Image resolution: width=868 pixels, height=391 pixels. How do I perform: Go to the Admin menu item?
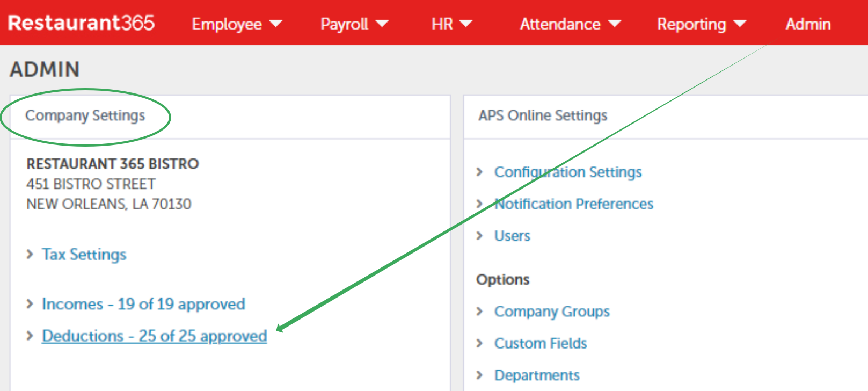[808, 24]
